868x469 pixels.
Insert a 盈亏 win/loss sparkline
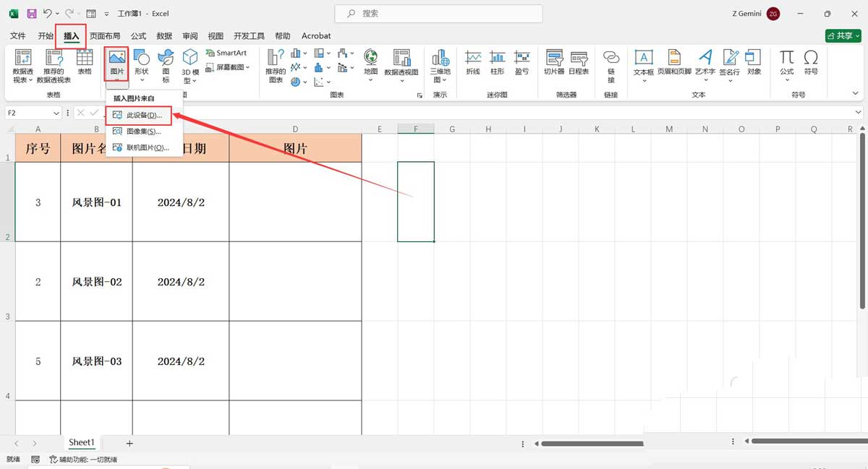522,61
